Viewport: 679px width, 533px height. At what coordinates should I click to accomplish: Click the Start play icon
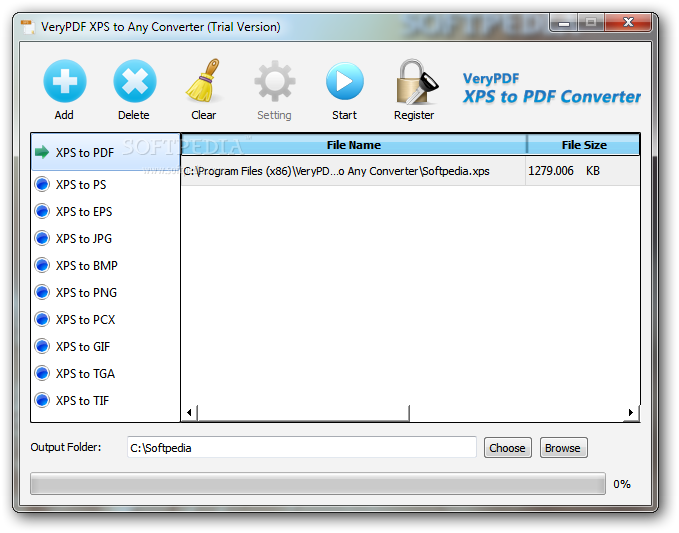coord(345,81)
